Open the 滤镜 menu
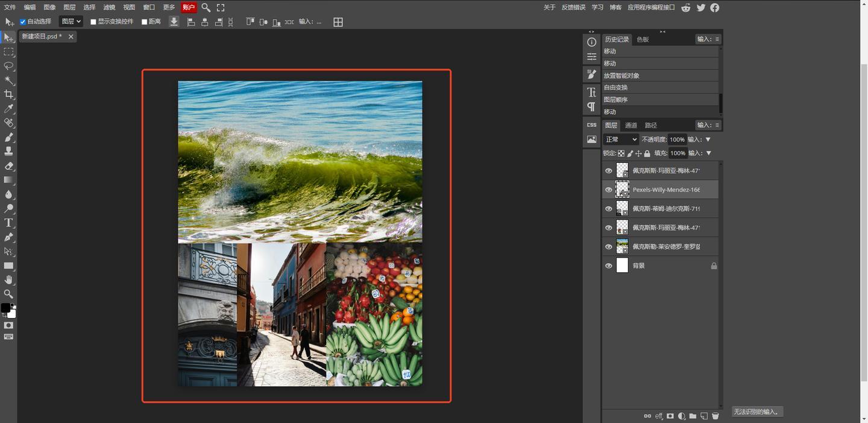 (x=109, y=8)
